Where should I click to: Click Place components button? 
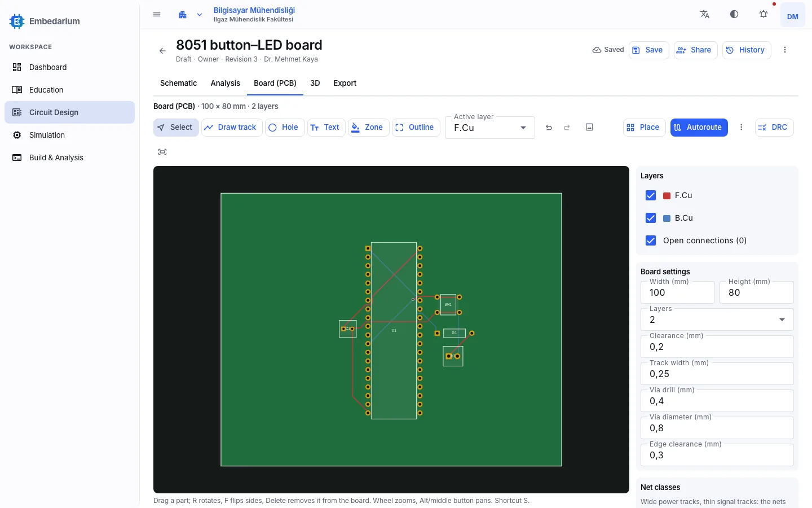[645, 128]
